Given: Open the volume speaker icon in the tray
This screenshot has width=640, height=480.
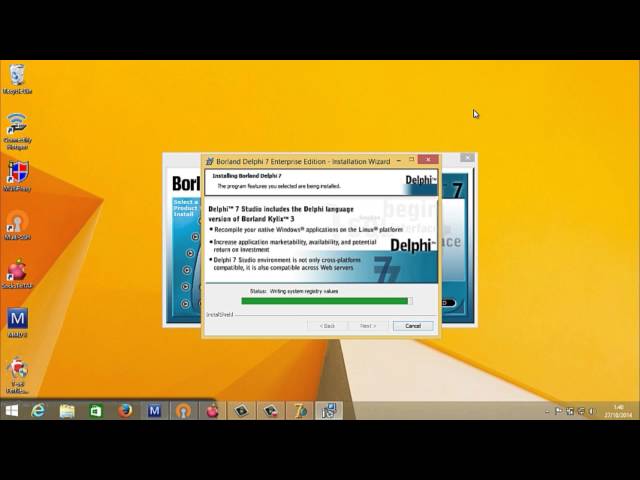Looking at the screenshot, I should tap(591, 411).
